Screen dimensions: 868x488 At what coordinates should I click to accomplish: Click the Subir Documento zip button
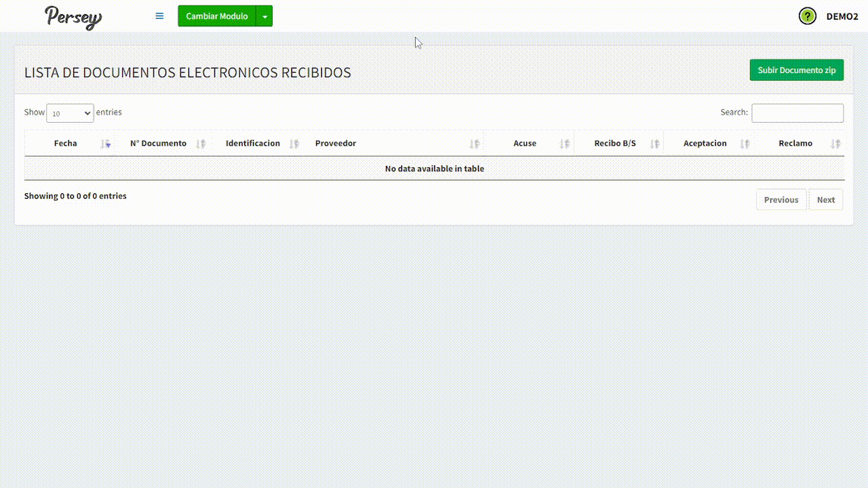tap(796, 70)
